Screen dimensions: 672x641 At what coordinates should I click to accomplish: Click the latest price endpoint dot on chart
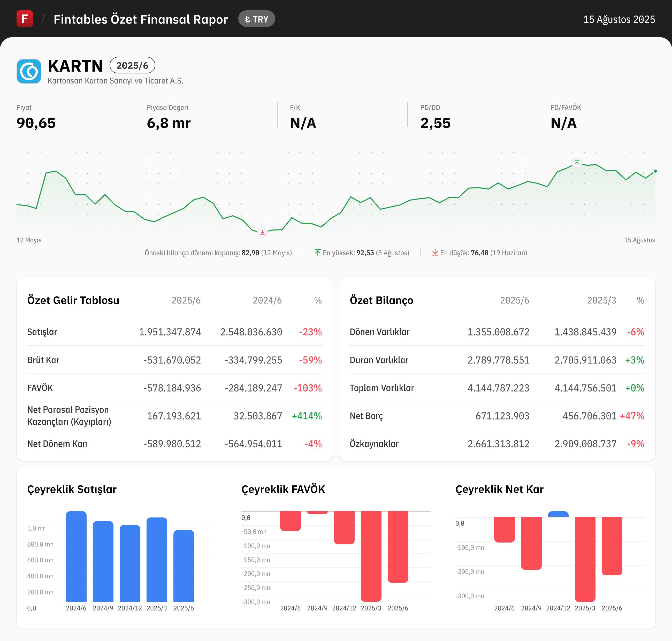tap(655, 171)
